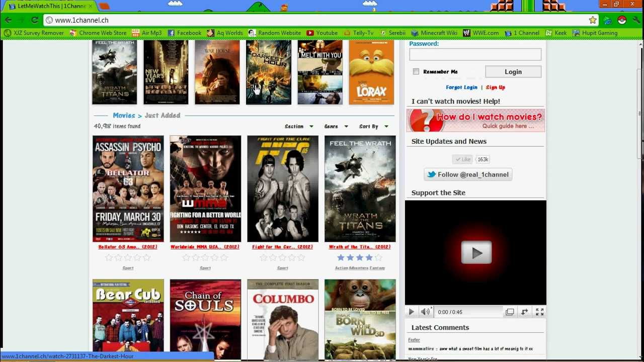Expand the Genre dropdown
The width and height of the screenshot is (644, 362).
pyautogui.click(x=336, y=126)
